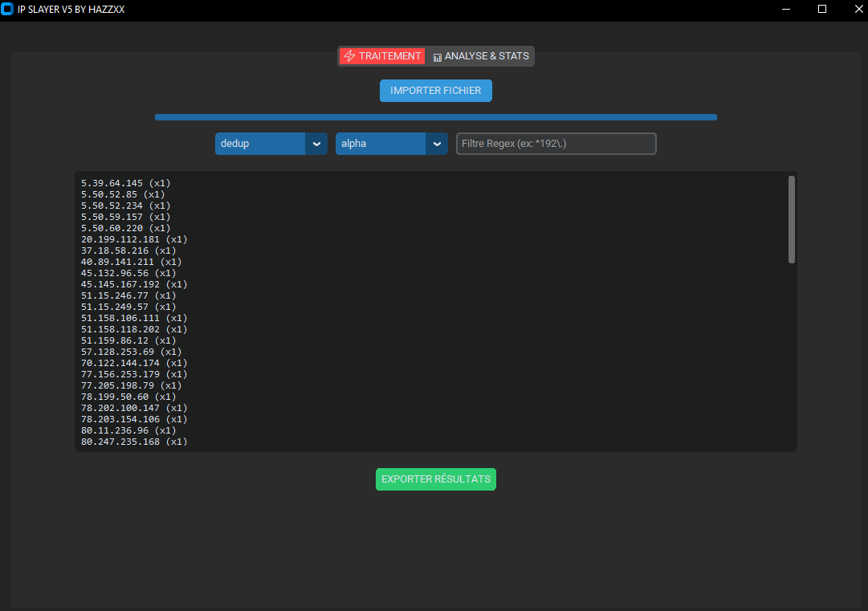Select the line 51.158.118.202 (x1)
868x611 pixels.
pyautogui.click(x=134, y=329)
